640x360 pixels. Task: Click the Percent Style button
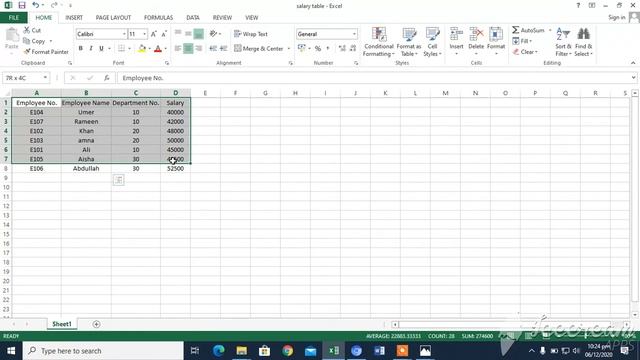tap(318, 49)
